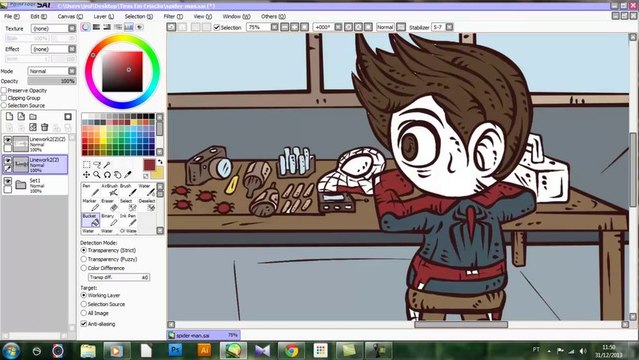Create a new layer folder
Viewport: 639px width, 360px height.
tap(33, 117)
